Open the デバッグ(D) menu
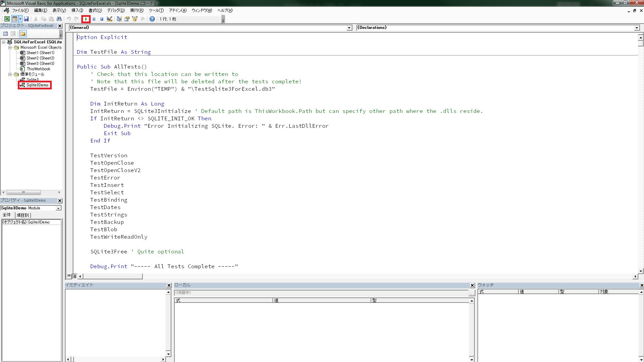 [x=116, y=10]
